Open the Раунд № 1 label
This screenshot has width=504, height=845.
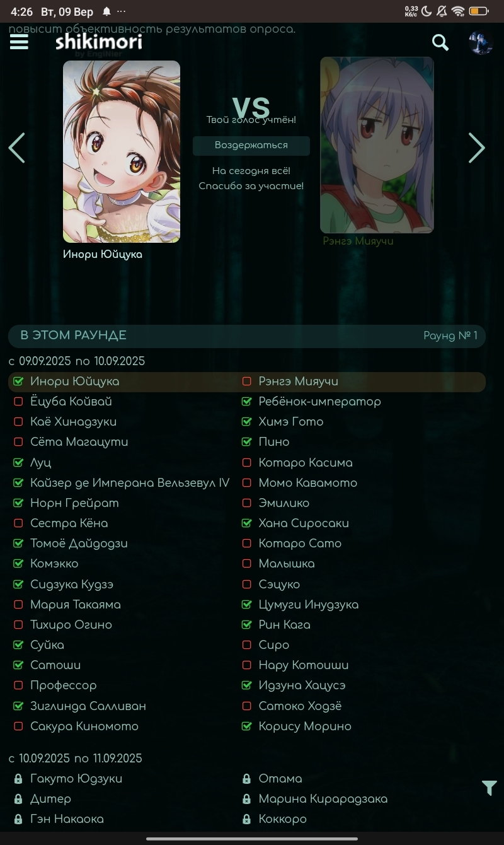(450, 336)
